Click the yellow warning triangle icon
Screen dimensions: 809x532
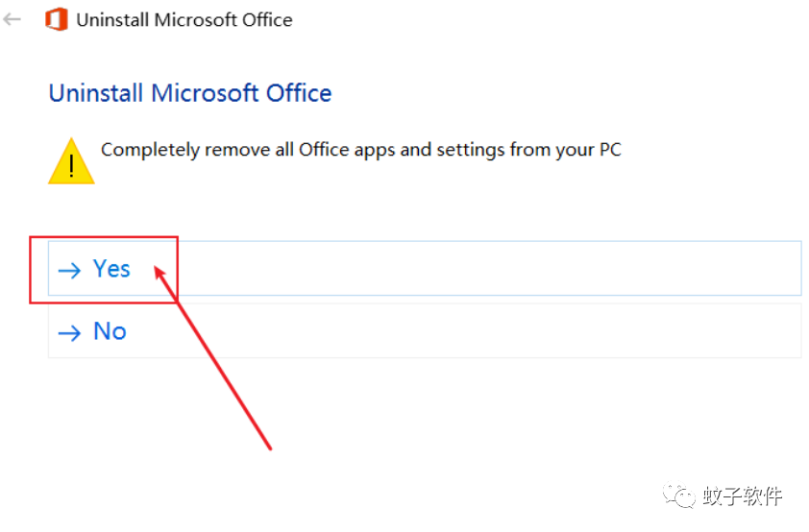[x=71, y=160]
